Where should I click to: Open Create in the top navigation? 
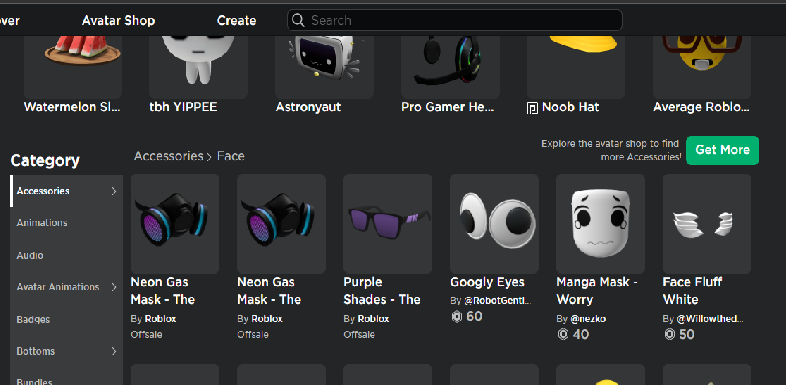click(237, 21)
